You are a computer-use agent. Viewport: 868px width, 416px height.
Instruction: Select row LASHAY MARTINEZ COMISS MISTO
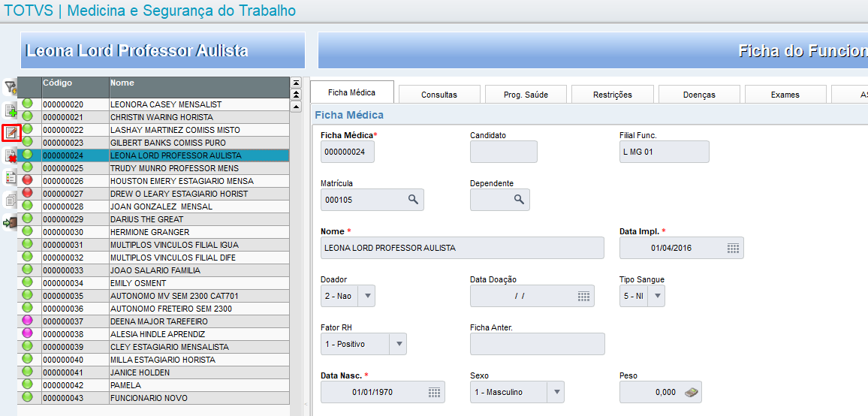(153, 130)
